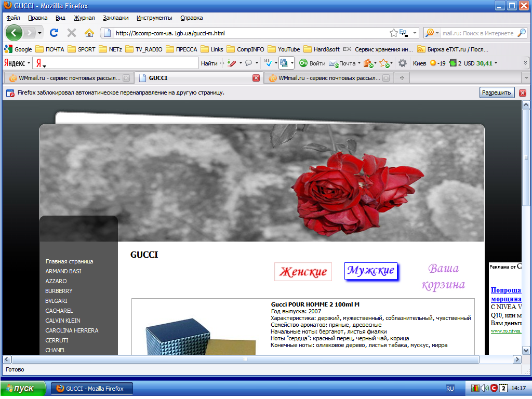The image size is (532, 399).
Task: Go back with the green back arrow
Action: click(14, 33)
